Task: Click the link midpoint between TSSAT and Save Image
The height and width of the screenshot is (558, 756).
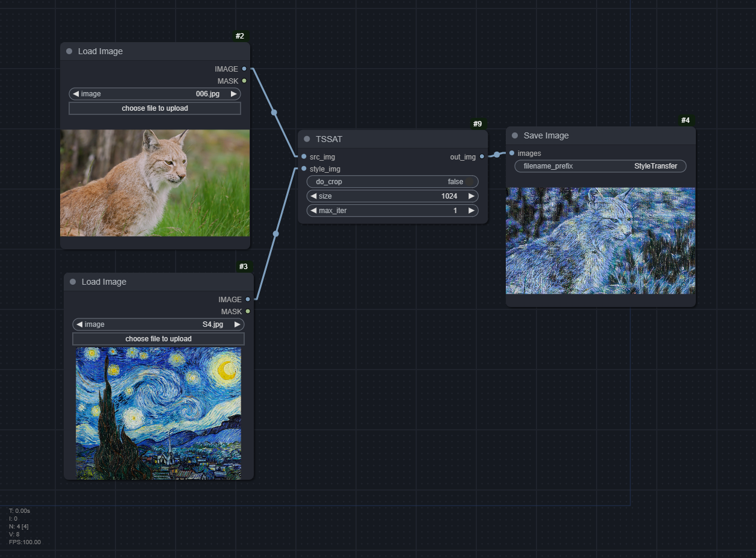Action: click(497, 155)
